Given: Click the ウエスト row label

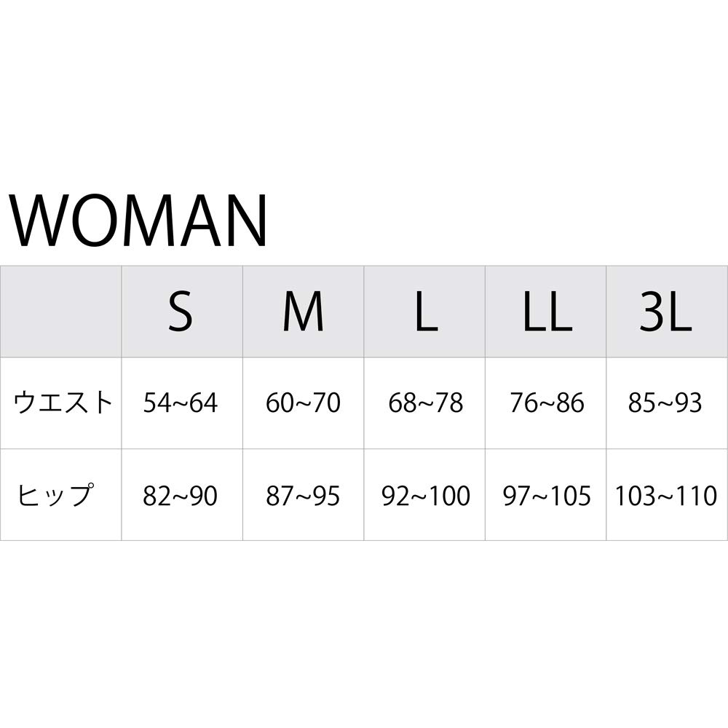Looking at the screenshot, I should (64, 403).
